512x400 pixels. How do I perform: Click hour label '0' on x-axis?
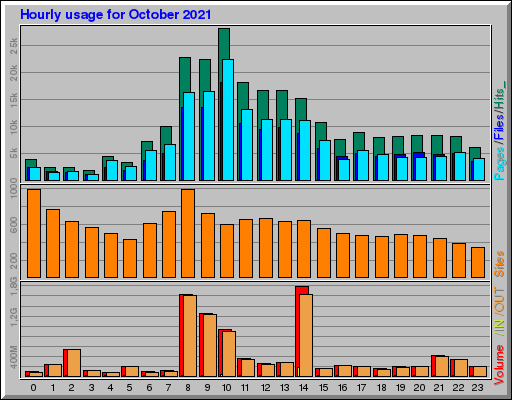33,388
